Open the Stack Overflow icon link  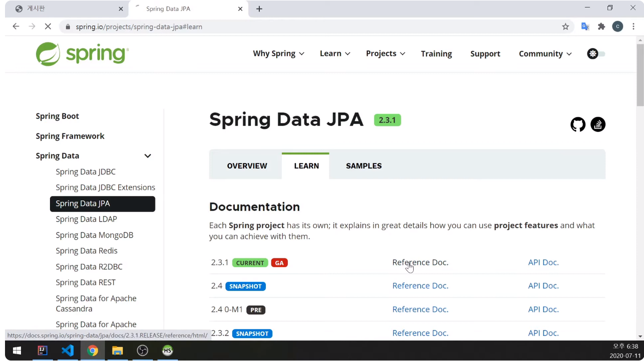598,124
